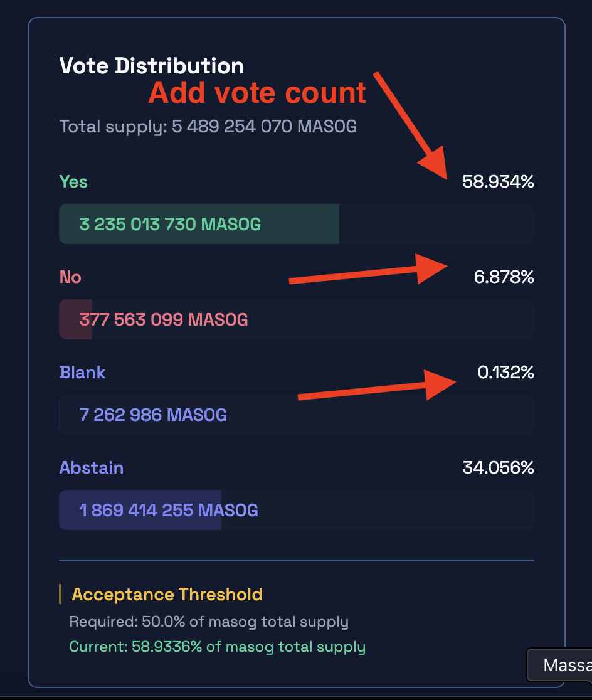Select the green Yes label
Screen dimensions: 592x700
(73, 182)
